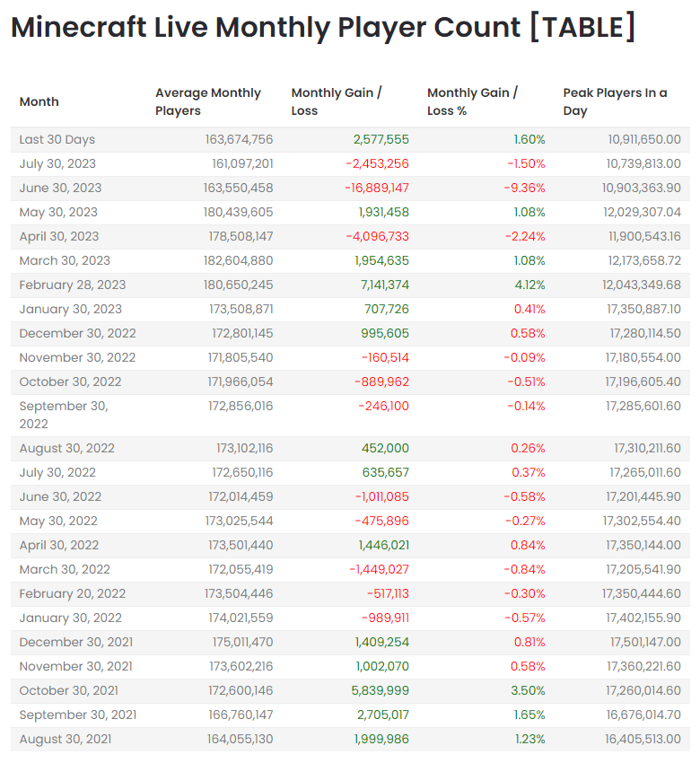The height and width of the screenshot is (763, 700).
Task: Click the 3.50% percentage in October 2021 row
Action: pyautogui.click(x=529, y=690)
